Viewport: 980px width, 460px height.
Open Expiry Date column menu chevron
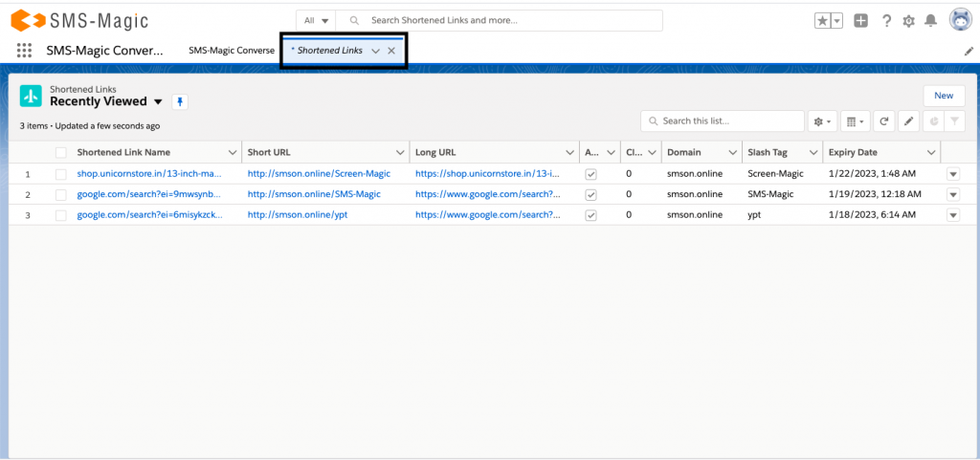(931, 153)
